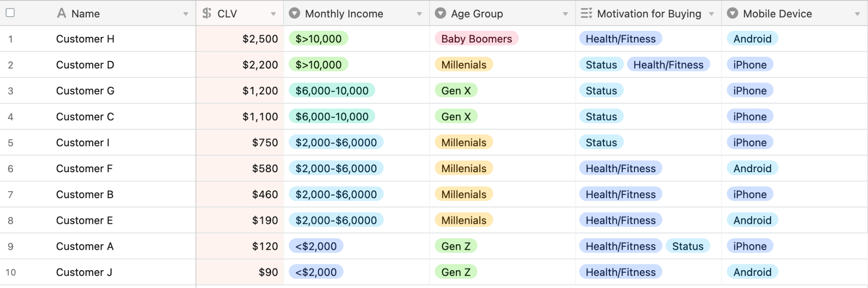This screenshot has width=868, height=288.
Task: Open the Name column dropdown
Action: click(186, 13)
